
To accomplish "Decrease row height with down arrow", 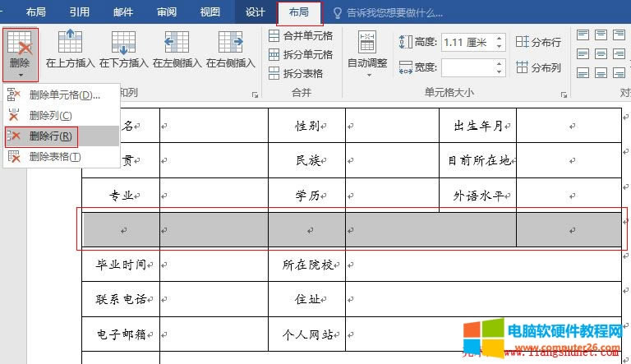I will pyautogui.click(x=499, y=47).
